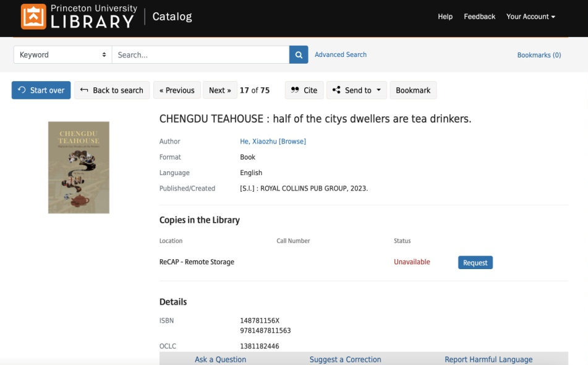Open the Cite quotation tool

pyautogui.click(x=304, y=90)
